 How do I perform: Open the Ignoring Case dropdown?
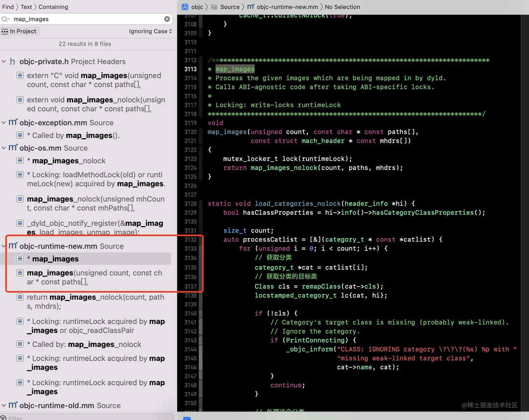150,31
